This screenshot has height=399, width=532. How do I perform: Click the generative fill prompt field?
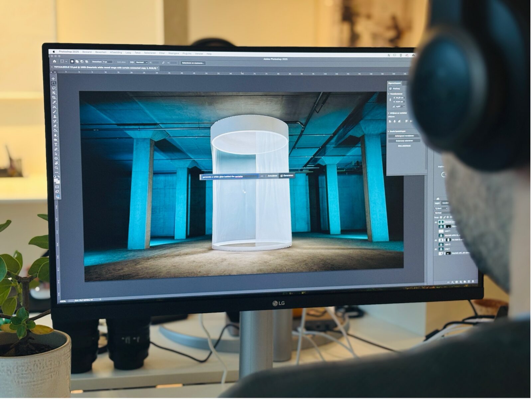(x=229, y=176)
